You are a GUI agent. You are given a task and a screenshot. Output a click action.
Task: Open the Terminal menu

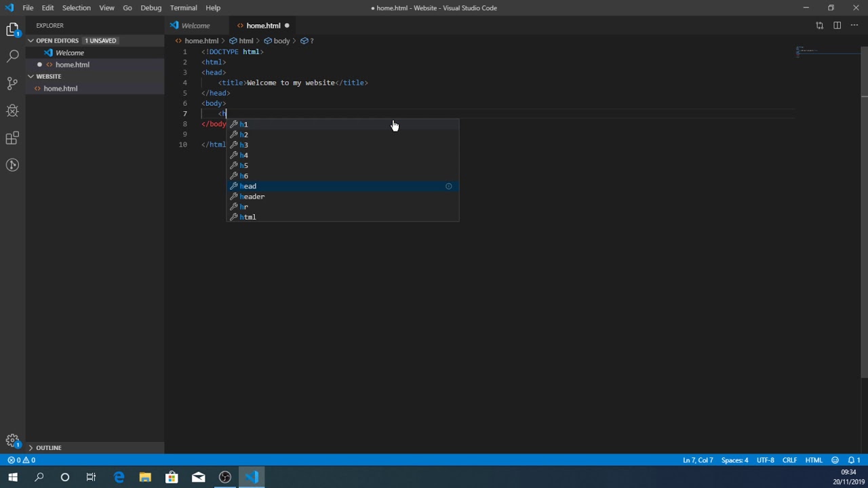[x=183, y=8]
